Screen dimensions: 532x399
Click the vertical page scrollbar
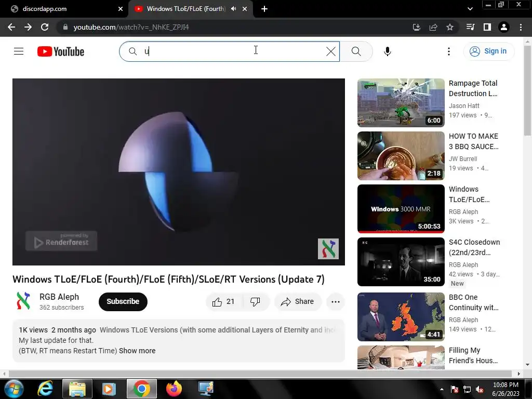(x=527, y=90)
